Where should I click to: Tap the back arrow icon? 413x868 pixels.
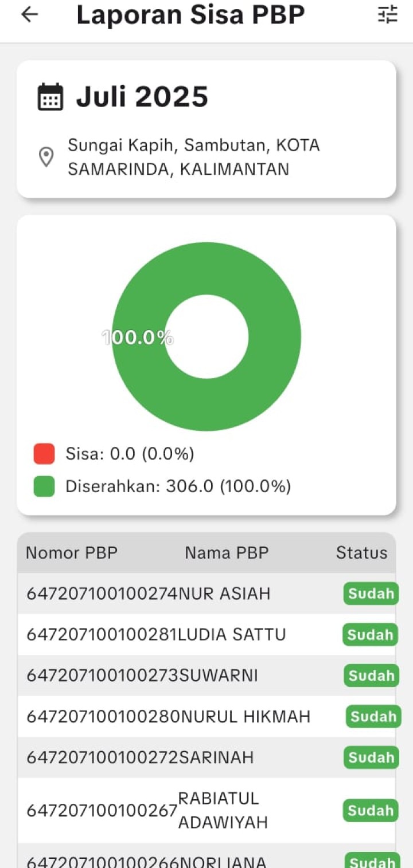coord(29,15)
